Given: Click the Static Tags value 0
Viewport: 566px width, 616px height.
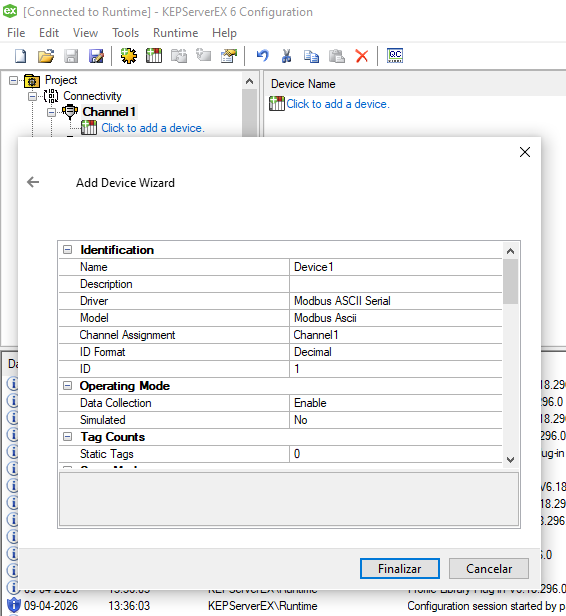Looking at the screenshot, I should click(x=396, y=454).
